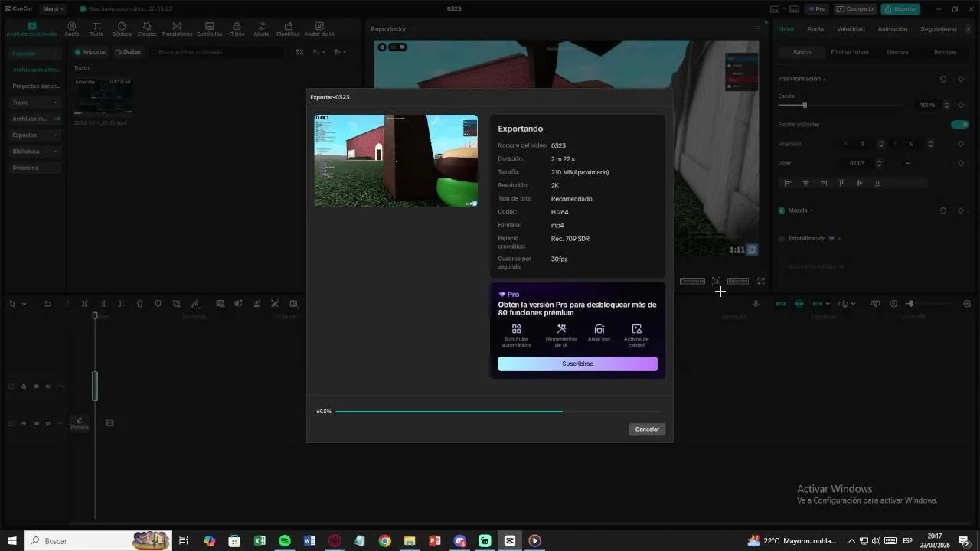Click the Pro badge button
Image resolution: width=980 pixels, height=551 pixels.
click(x=817, y=9)
